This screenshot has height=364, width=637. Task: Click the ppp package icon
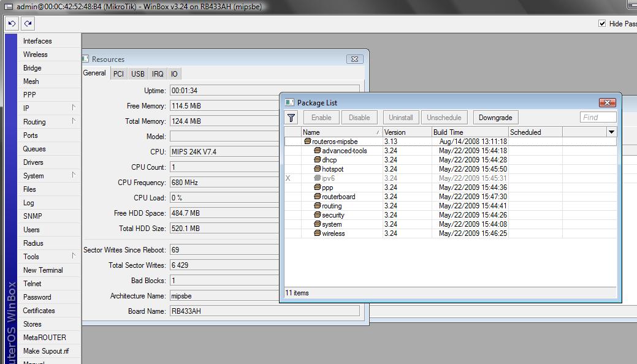[318, 188]
